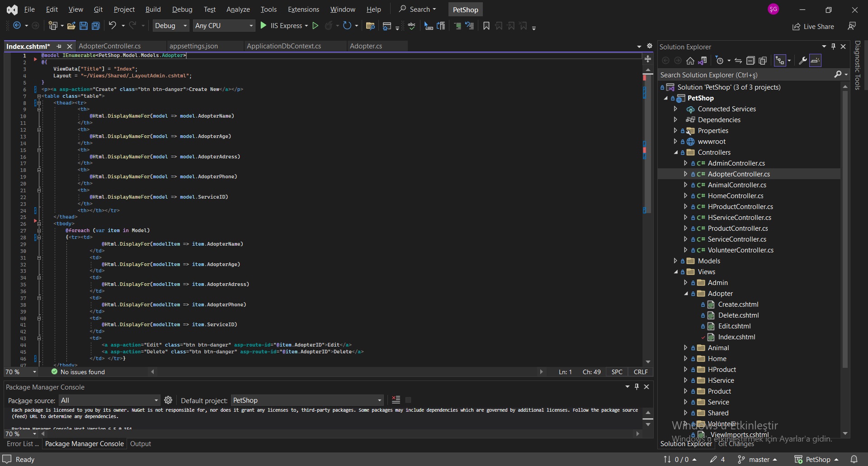This screenshot has height=466, width=868.
Task: Switch to the AdopterController.cs tab
Action: coord(109,46)
